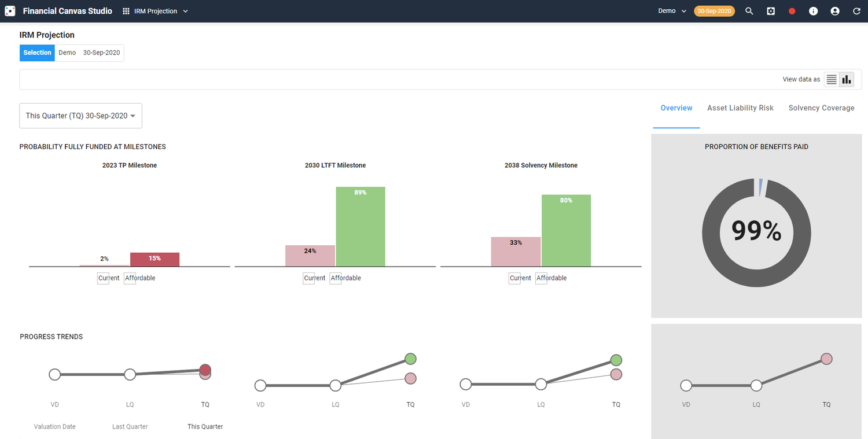868x439 pixels.
Task: Open the Demo scheme dropdown in header
Action: (672, 11)
